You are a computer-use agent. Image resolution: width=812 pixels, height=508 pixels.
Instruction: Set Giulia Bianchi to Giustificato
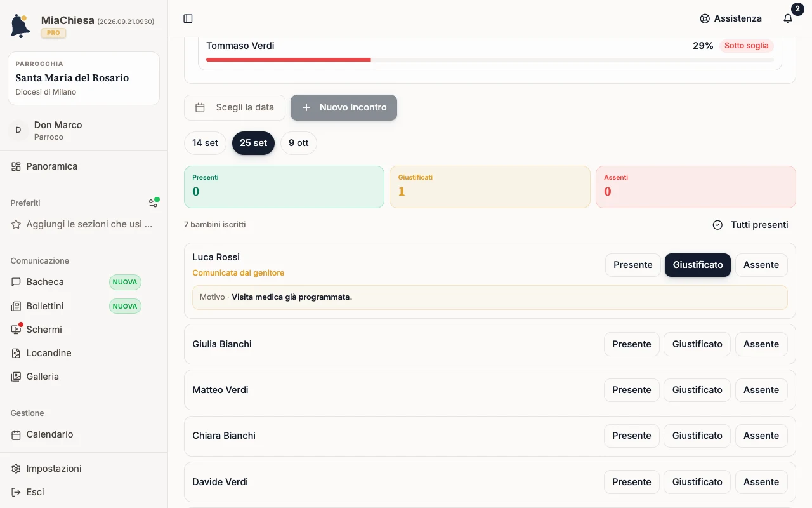[x=697, y=344]
